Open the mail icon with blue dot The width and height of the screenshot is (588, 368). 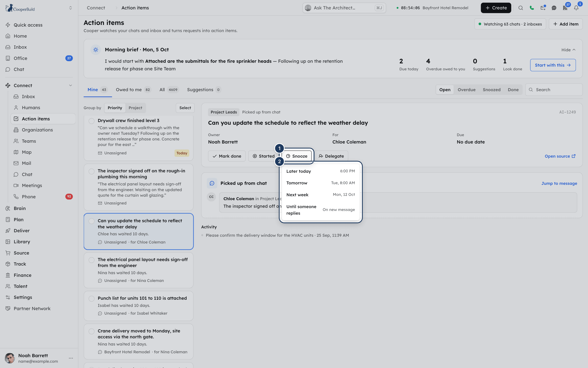543,8
